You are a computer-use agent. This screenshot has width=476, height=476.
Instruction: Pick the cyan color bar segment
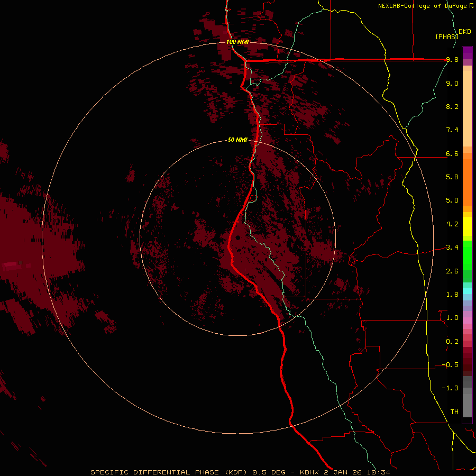pos(467,291)
